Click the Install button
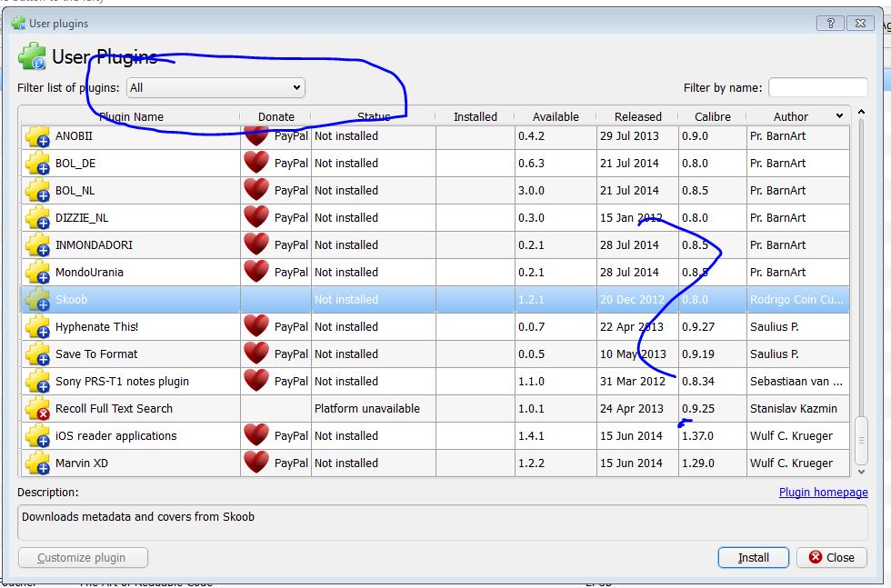Screen dimensions: 891x588 pos(754,558)
